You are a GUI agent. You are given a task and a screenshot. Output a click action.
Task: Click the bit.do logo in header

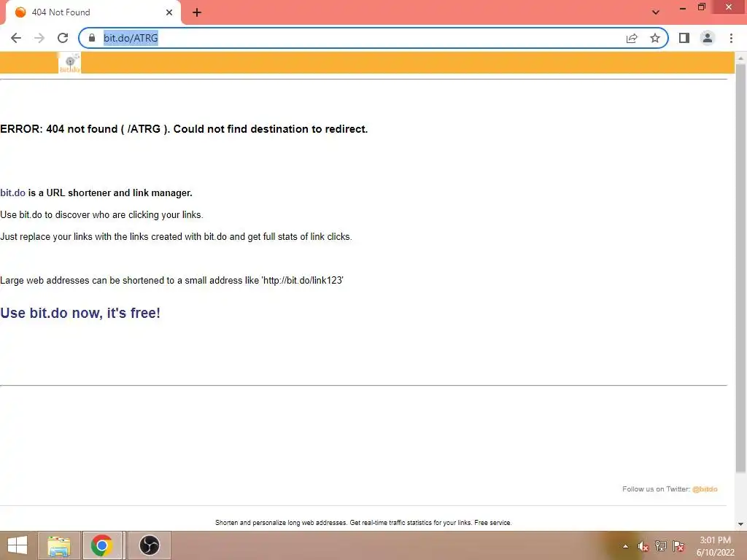pyautogui.click(x=69, y=63)
